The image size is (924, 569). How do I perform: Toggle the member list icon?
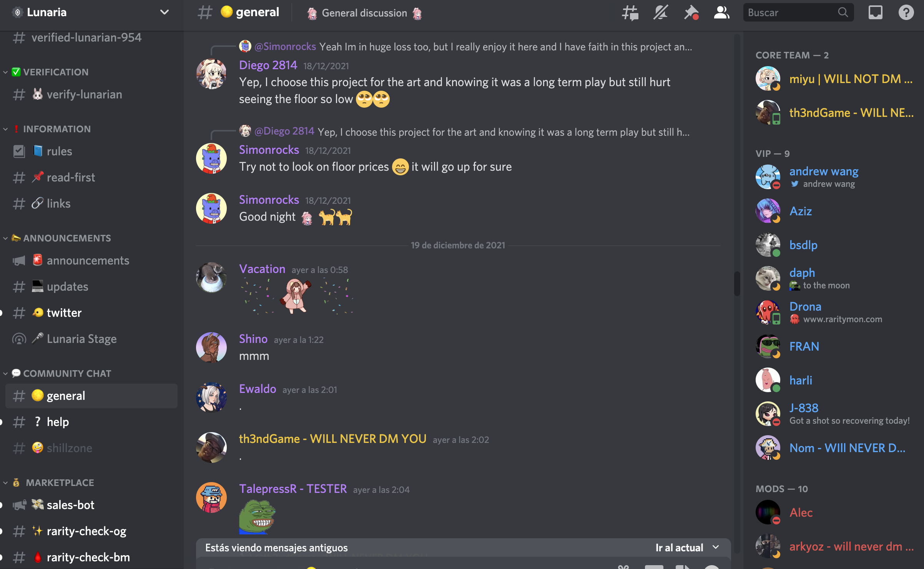[x=721, y=13]
